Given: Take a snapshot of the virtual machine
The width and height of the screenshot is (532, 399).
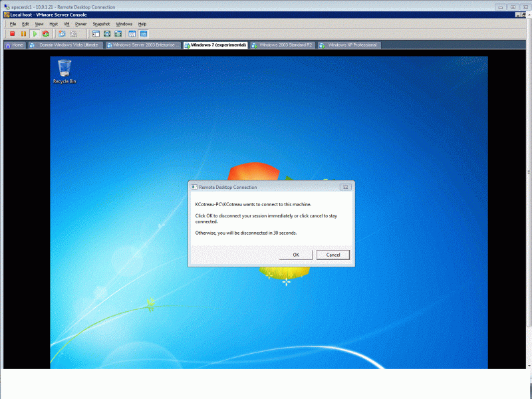Looking at the screenshot, I should click(x=61, y=33).
